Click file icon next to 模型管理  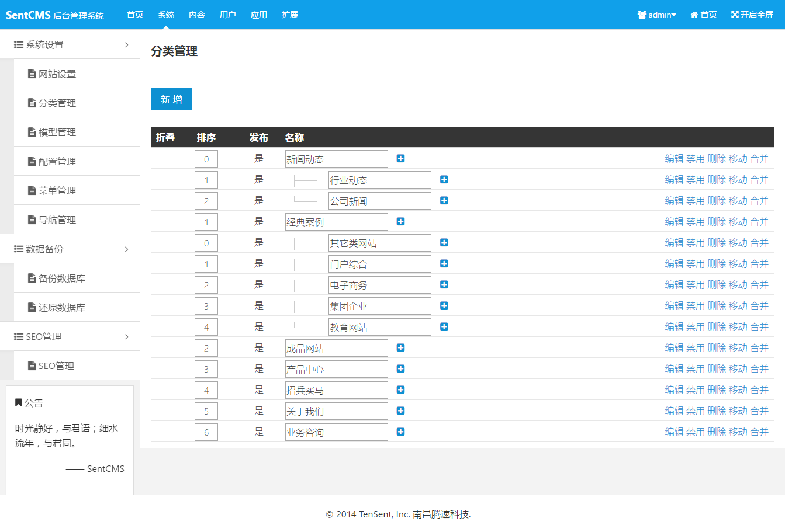click(x=32, y=132)
